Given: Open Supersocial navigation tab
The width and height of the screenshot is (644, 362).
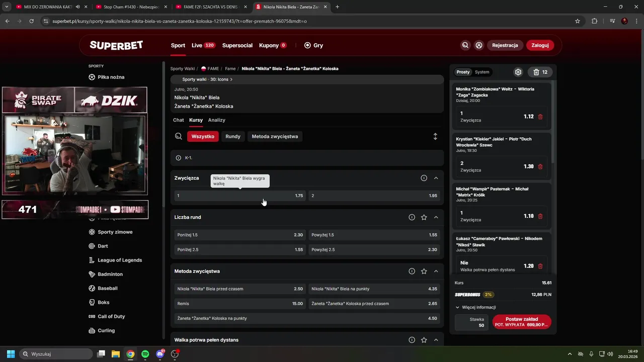Looking at the screenshot, I should tap(237, 45).
